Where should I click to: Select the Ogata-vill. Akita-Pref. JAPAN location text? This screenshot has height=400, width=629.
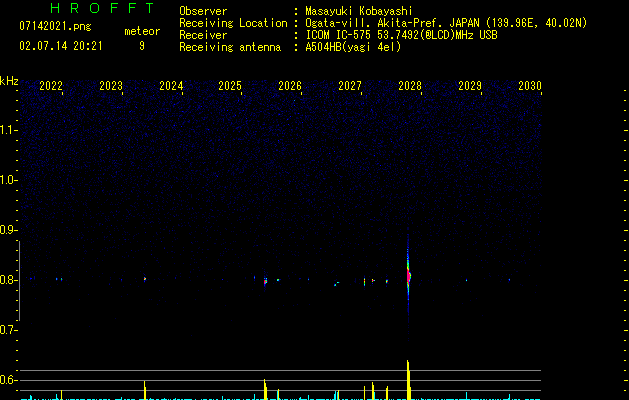(x=446, y=23)
